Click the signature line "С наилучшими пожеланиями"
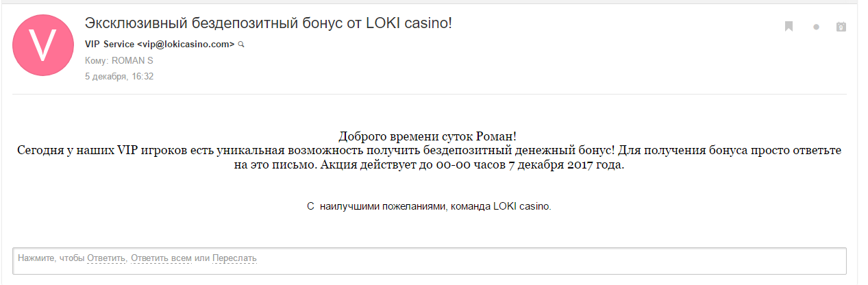The width and height of the screenshot is (868, 285). [x=429, y=206]
